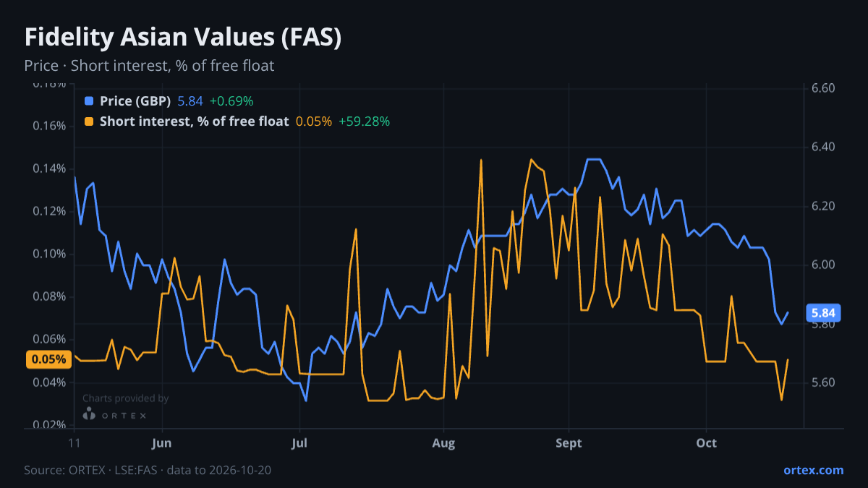Select the chart title Fidelity Asian Values (FAS)

[x=183, y=38]
